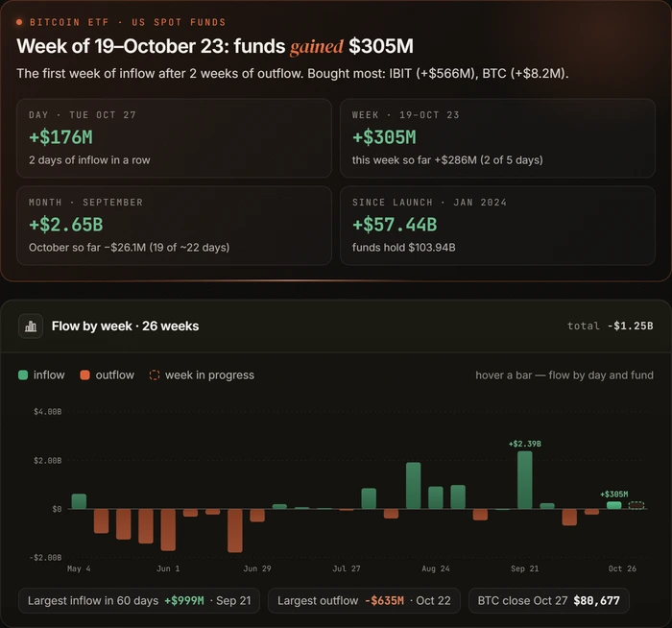
Task: Click 'October so far −$26.1M' note
Action: [129, 248]
